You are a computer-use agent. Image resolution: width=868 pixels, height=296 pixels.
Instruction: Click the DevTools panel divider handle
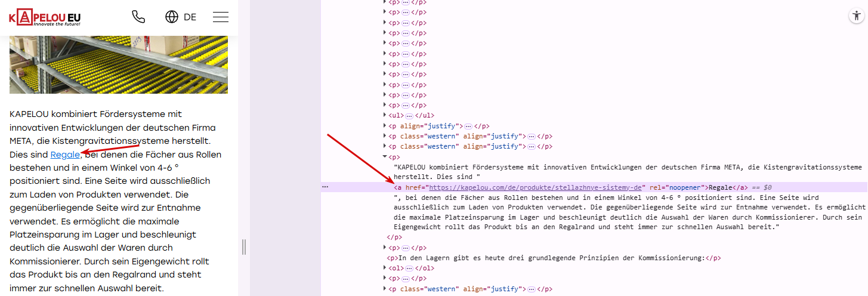[x=243, y=246]
